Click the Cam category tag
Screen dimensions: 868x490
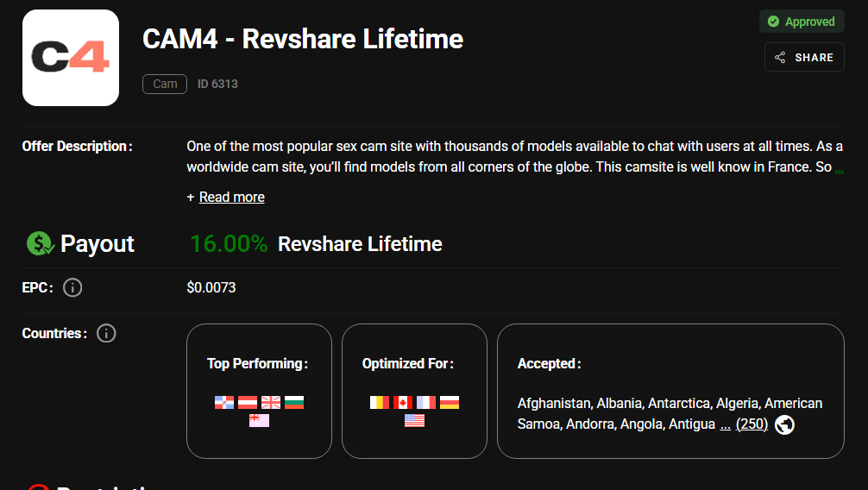click(x=165, y=85)
